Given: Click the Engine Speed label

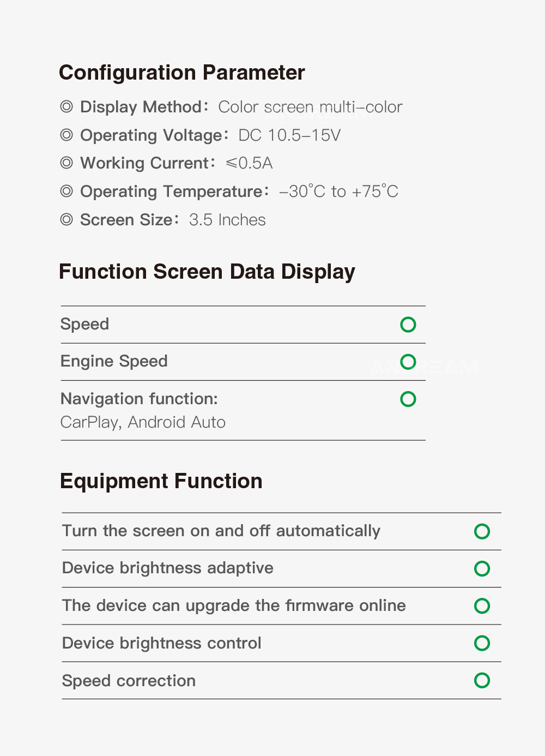Looking at the screenshot, I should (x=114, y=361).
